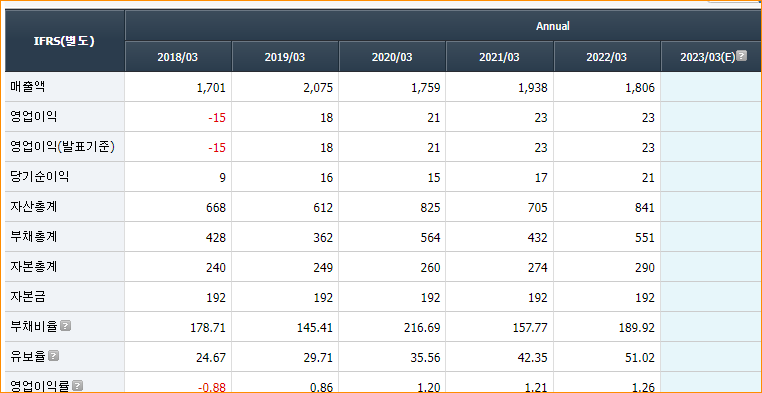
Task: Select the 부채비율 value 145.41
Action: (315, 328)
